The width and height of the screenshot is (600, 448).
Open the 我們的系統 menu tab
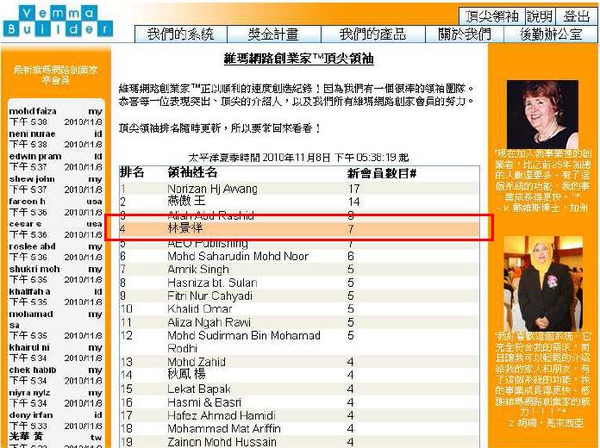[x=181, y=34]
